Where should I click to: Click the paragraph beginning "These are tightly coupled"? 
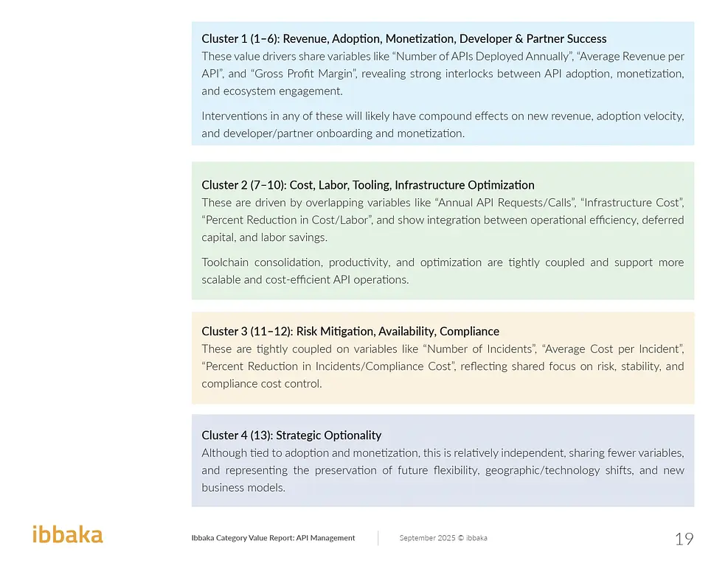tap(443, 366)
